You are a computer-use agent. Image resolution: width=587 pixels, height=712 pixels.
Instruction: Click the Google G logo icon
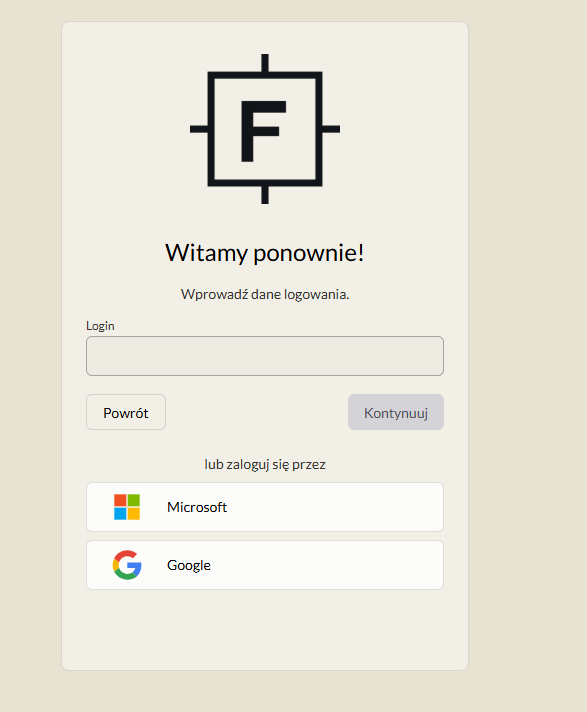coord(127,565)
